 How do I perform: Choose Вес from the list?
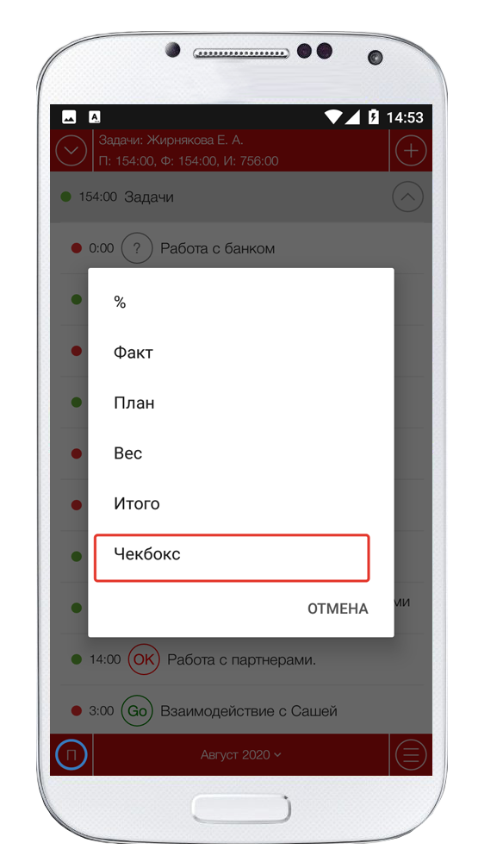pyautogui.click(x=241, y=453)
